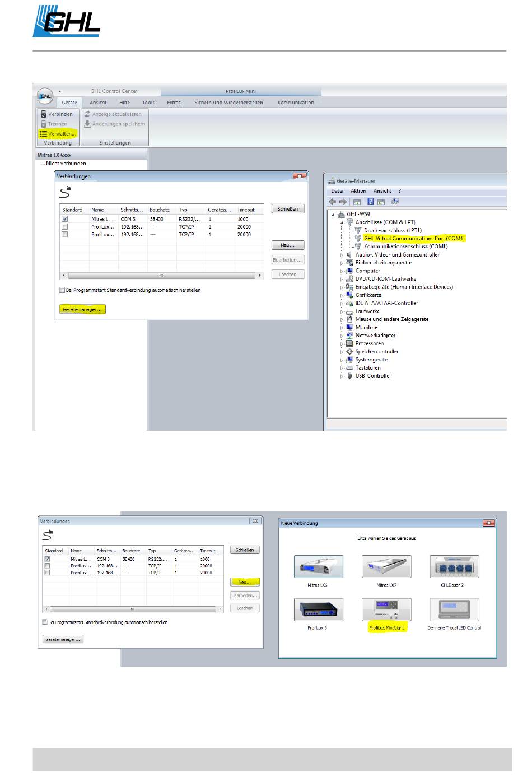Expand the Grafikkarte node
Screen dimensions: 532x777
point(342,295)
